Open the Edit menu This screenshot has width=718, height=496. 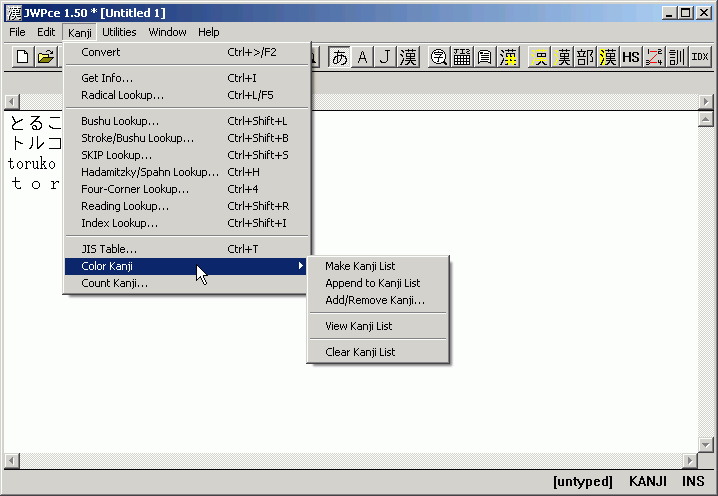46,32
